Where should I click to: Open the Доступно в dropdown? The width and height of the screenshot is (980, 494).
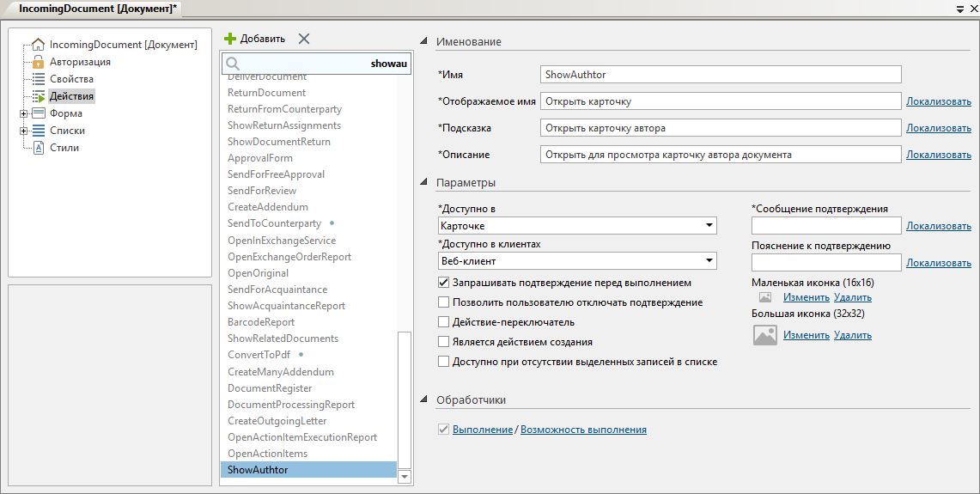tap(709, 226)
